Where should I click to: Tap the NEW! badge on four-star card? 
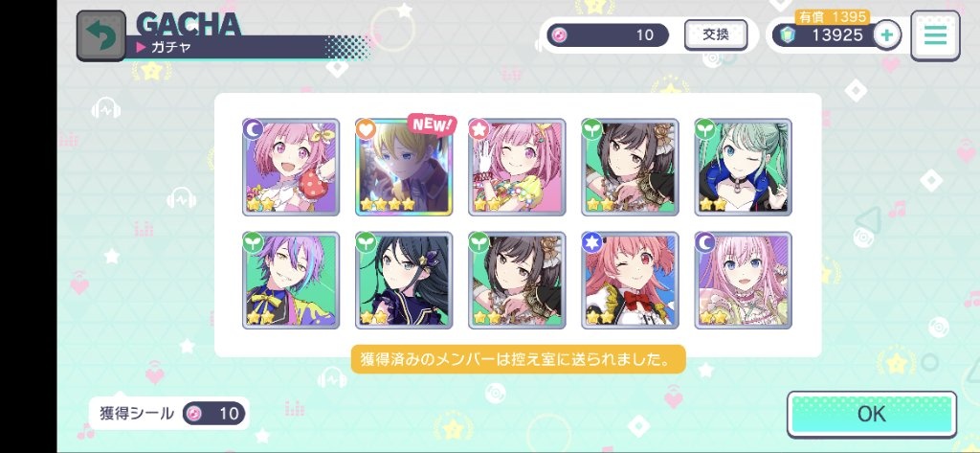(x=432, y=125)
